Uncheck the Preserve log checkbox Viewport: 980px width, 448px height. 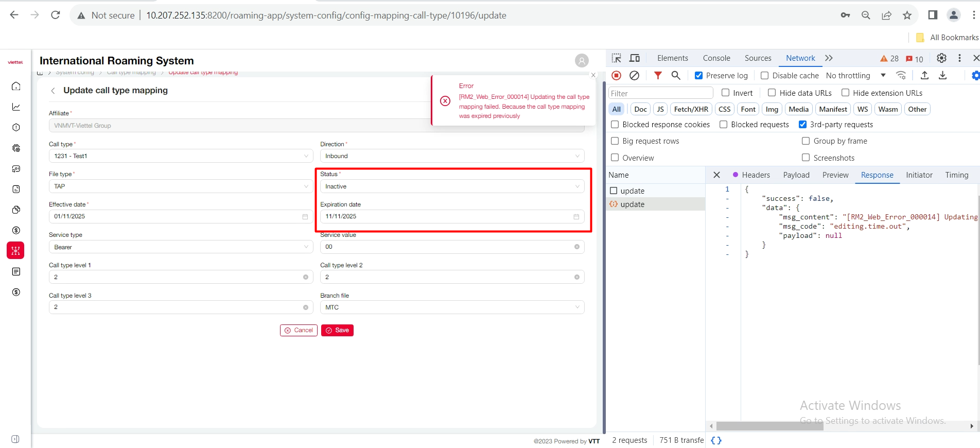coord(698,76)
